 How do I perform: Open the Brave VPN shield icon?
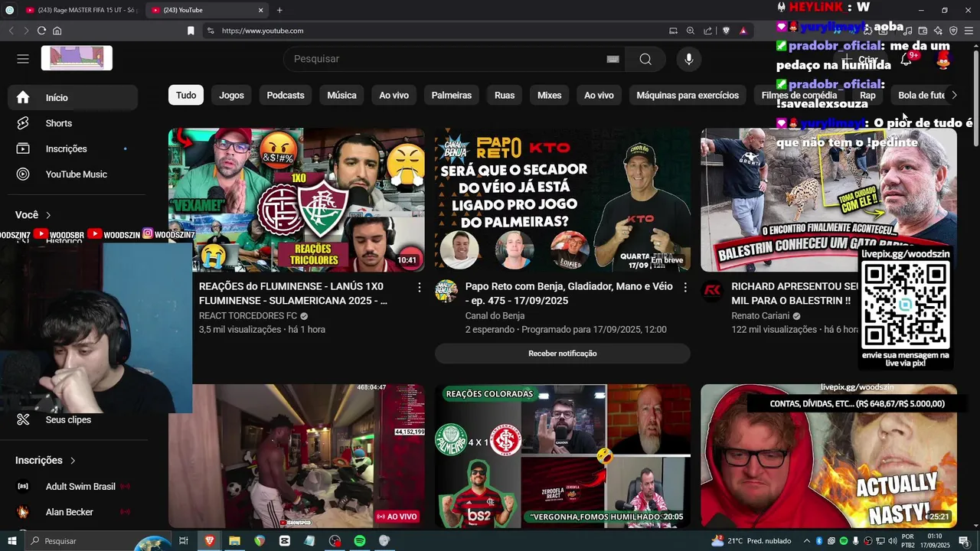[953, 31]
